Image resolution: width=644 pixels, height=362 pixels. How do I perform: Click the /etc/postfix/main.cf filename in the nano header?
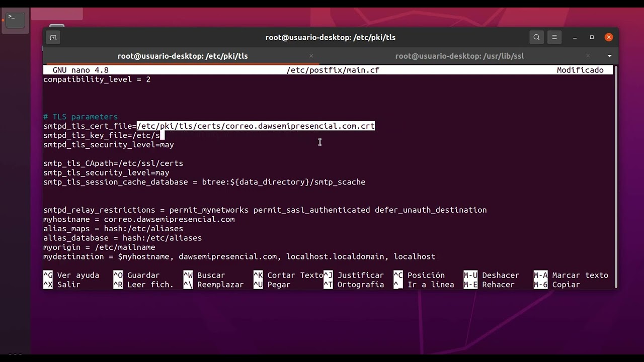pos(333,70)
